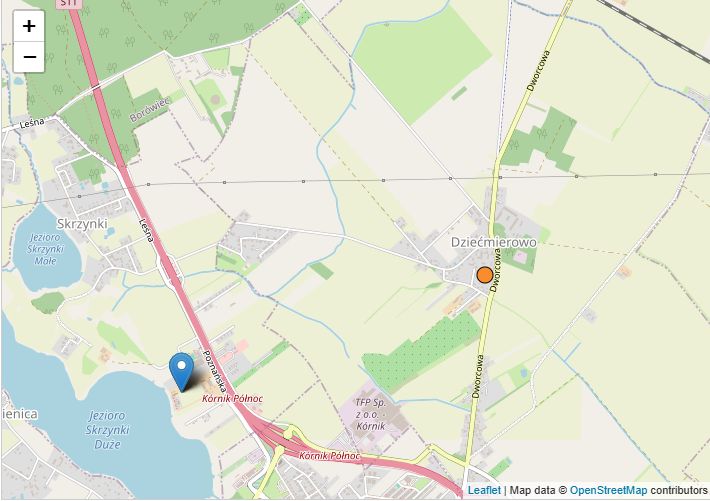This screenshot has height=501, width=710.
Task: Click the blue location pin marker
Action: pos(182,372)
